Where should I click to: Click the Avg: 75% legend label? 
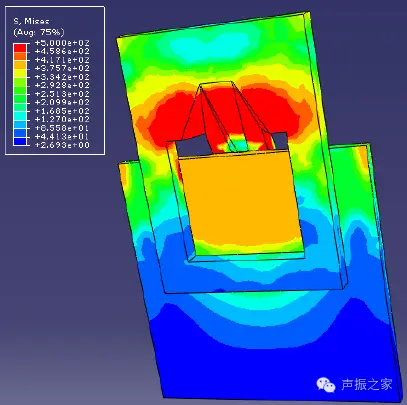39,32
